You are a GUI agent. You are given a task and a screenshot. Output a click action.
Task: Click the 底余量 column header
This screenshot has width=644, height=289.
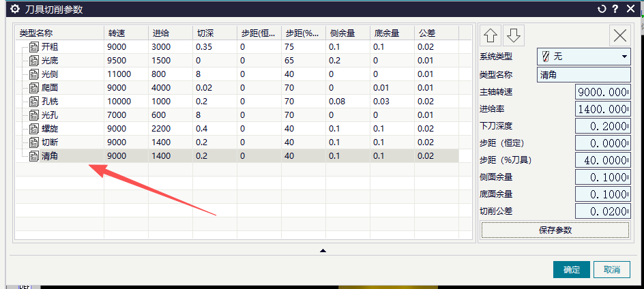392,33
